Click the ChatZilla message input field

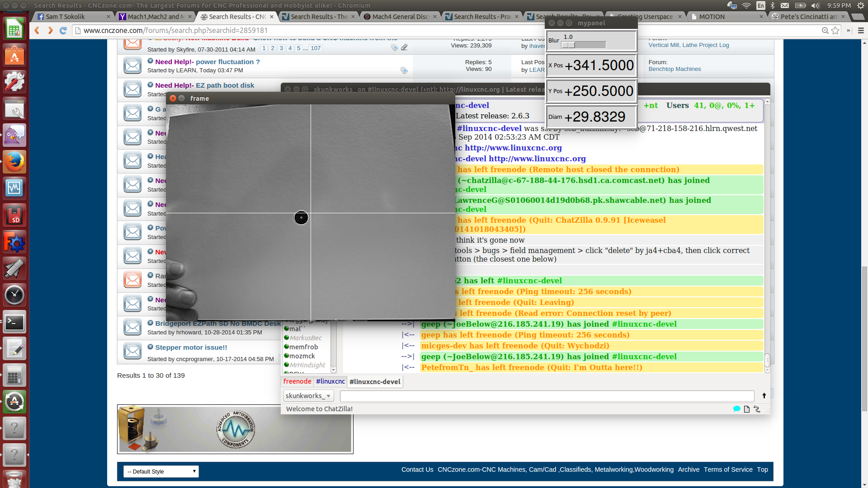coord(547,396)
